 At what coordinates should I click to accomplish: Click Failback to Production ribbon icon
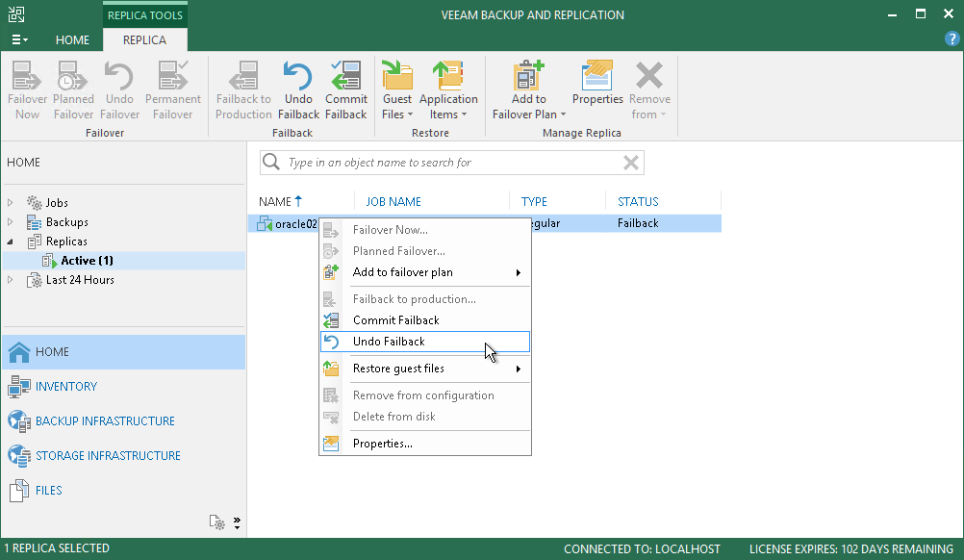point(243,90)
